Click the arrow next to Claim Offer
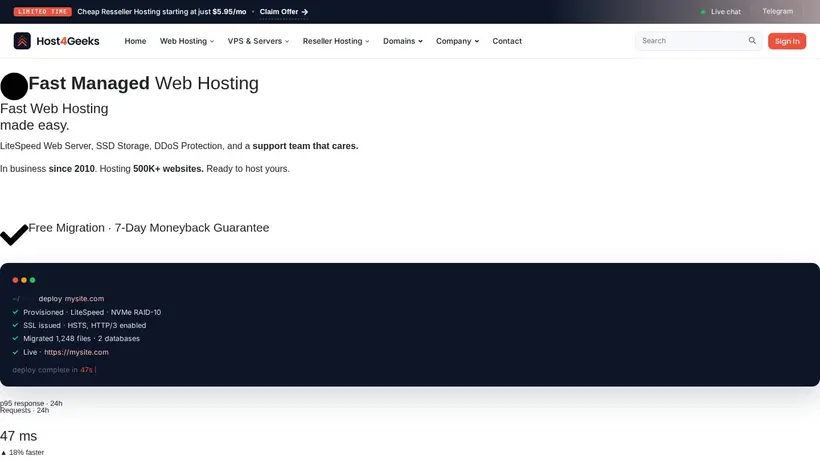Viewport: 820px width, 461px height. click(305, 11)
